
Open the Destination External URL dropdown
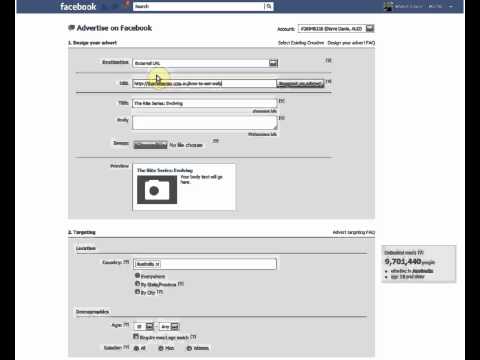click(205, 63)
